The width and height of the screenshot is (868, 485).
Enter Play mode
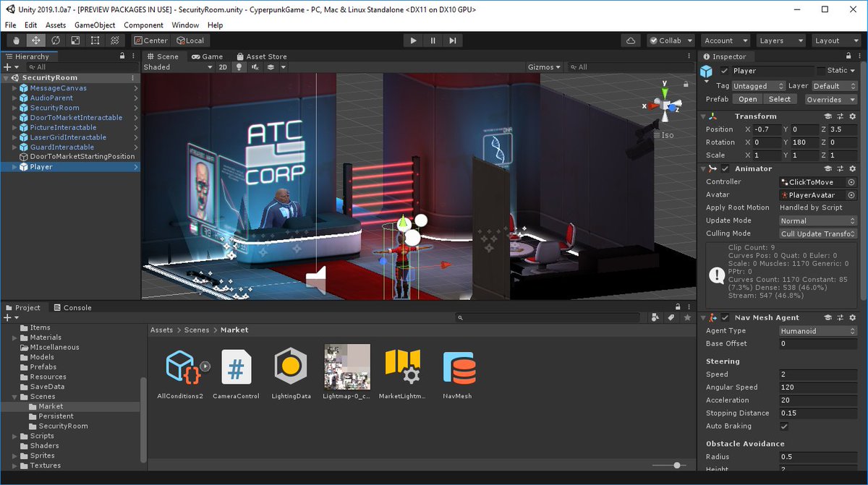(x=413, y=40)
